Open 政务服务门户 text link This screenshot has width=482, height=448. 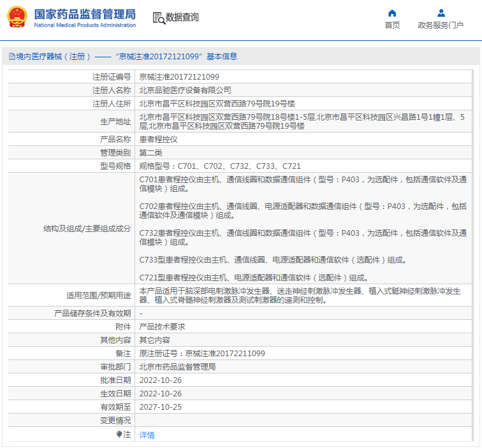pos(441,25)
